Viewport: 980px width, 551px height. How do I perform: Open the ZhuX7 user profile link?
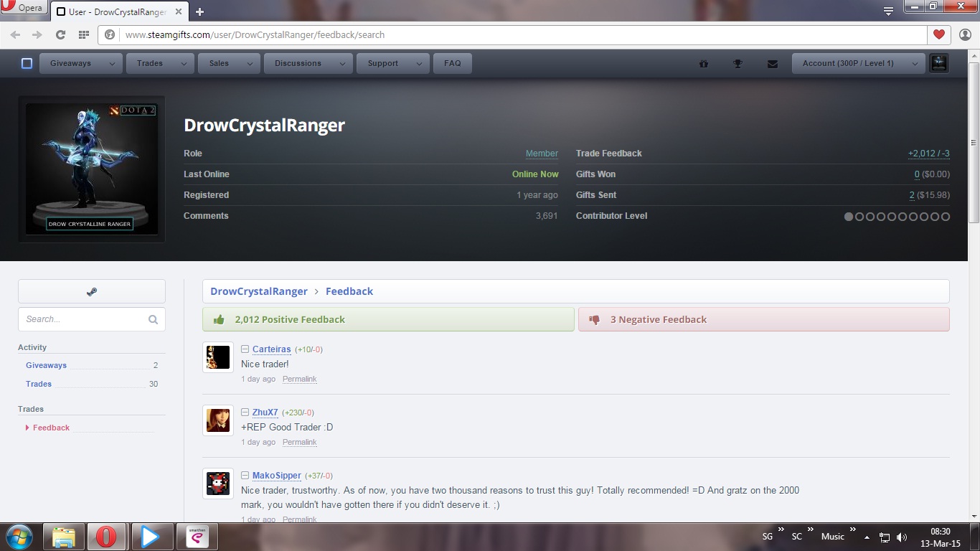(x=265, y=413)
